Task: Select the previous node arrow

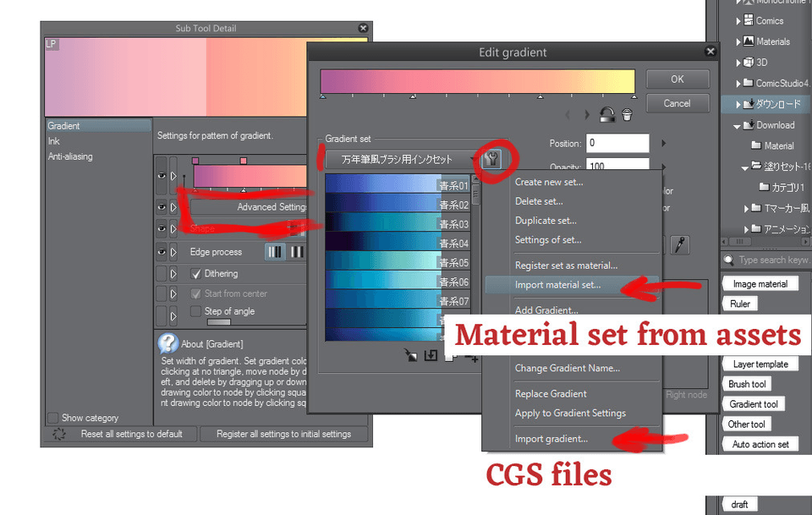Action: 568,114
